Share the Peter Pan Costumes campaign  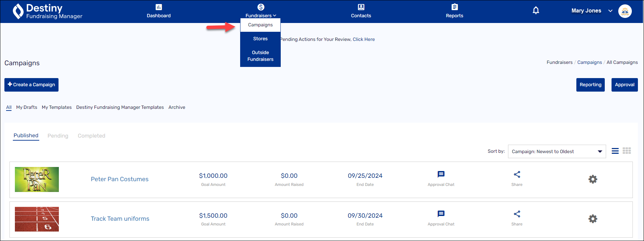coord(517,174)
